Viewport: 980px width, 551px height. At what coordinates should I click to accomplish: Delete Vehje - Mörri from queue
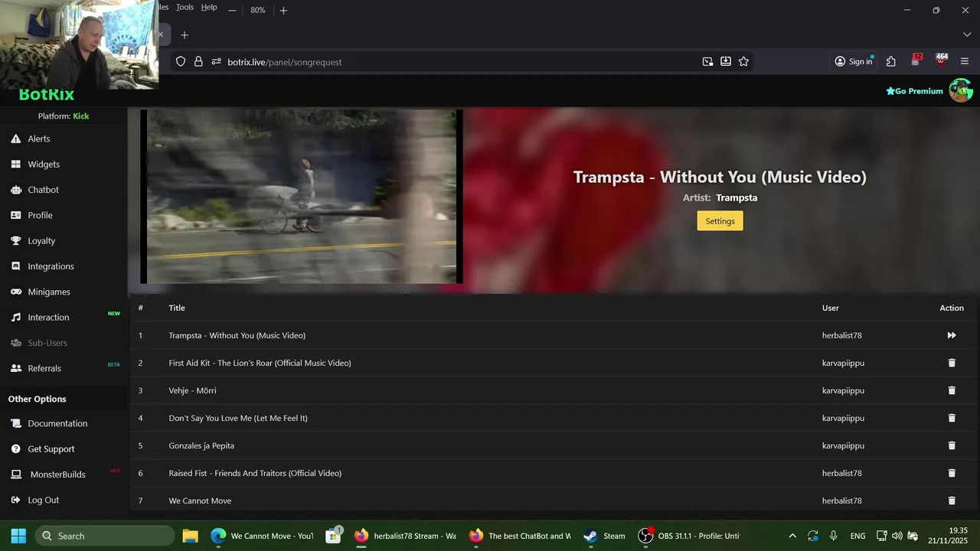(x=952, y=390)
